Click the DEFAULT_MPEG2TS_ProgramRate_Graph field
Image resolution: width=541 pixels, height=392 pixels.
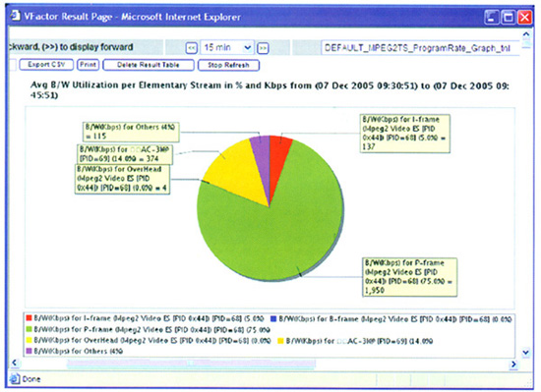(420, 48)
